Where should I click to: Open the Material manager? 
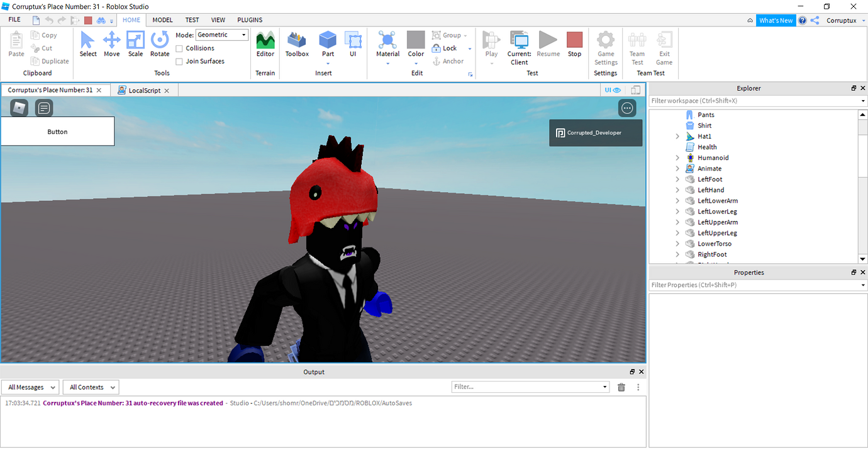point(387,44)
